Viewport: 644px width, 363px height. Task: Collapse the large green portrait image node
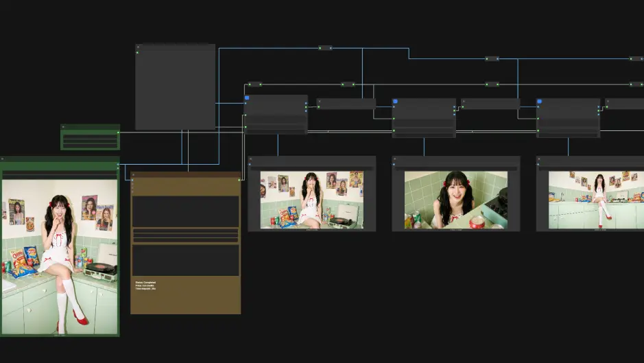pos(3,159)
